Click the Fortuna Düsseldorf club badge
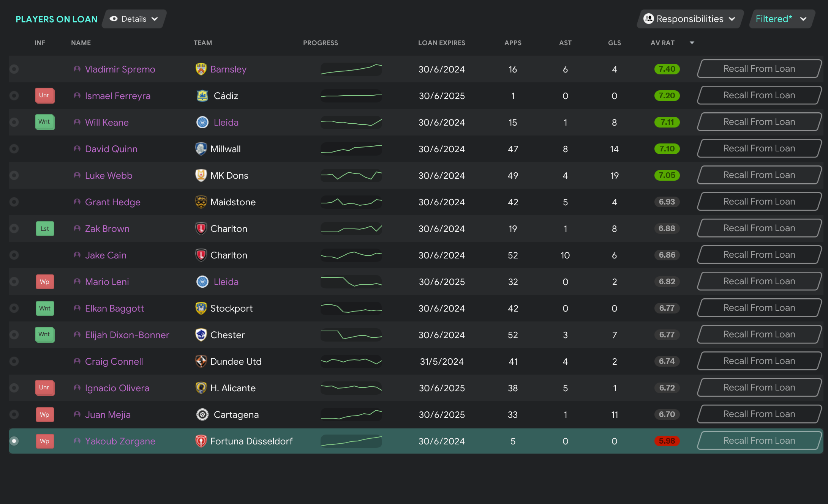 pos(201,441)
